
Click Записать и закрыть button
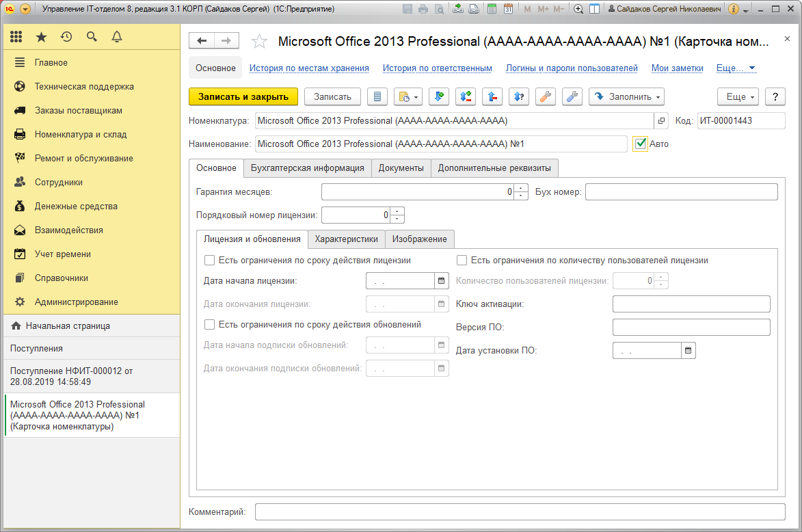coord(243,96)
